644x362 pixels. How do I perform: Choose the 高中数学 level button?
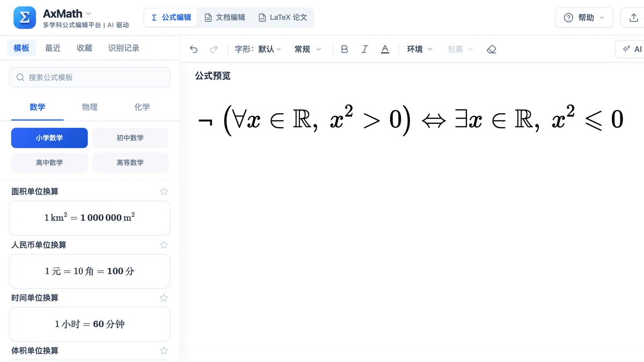click(49, 162)
